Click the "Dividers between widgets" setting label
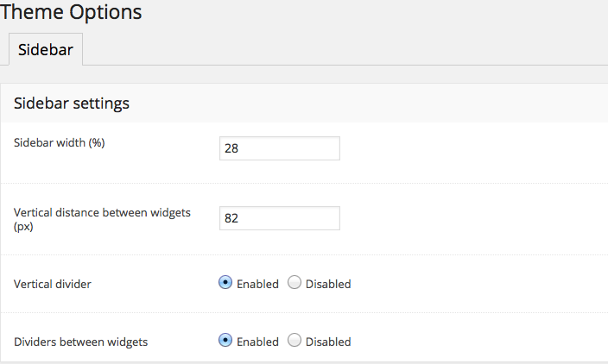The image size is (608, 364). [x=81, y=342]
